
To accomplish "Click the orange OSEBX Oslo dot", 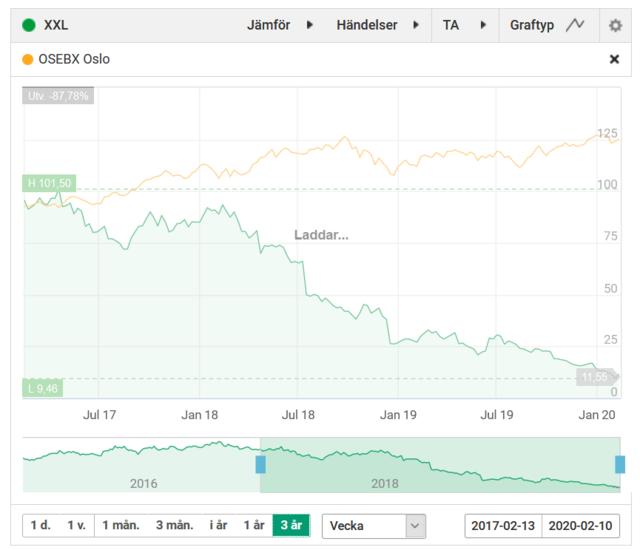I will [x=27, y=59].
